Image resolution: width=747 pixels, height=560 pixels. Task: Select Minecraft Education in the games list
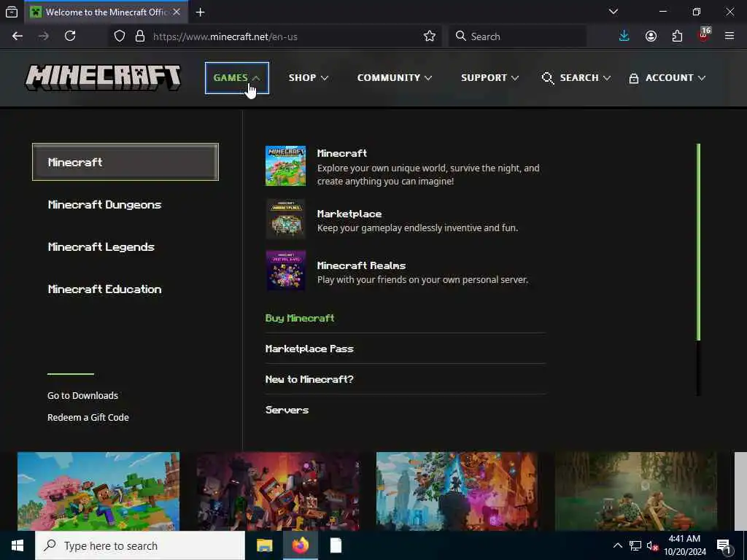coord(105,289)
